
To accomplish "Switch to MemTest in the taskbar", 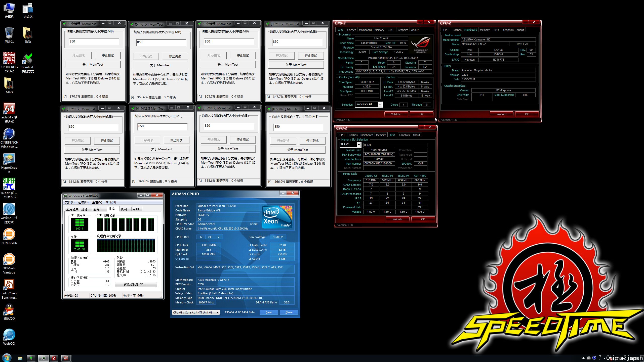I will pos(31,358).
